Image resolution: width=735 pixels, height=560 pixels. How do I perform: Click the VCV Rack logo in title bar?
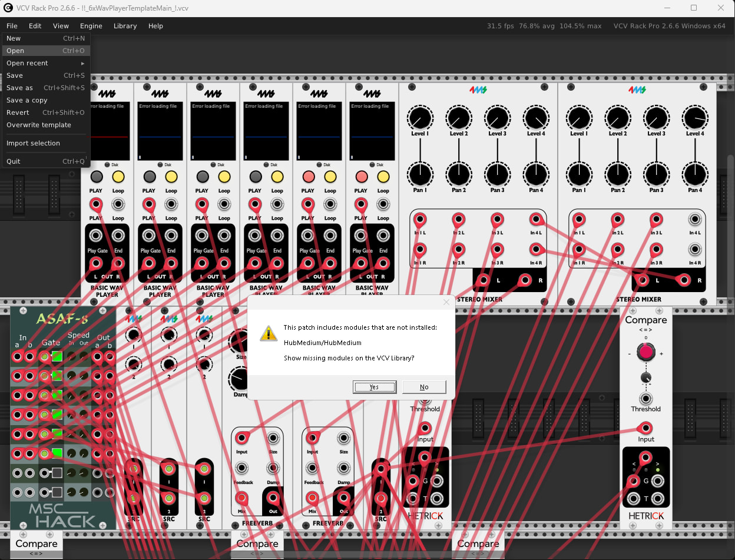[8, 8]
